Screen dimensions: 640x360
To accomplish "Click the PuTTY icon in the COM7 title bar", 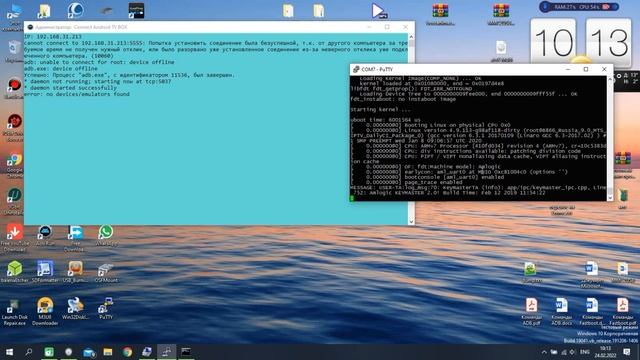I will coord(356,69).
